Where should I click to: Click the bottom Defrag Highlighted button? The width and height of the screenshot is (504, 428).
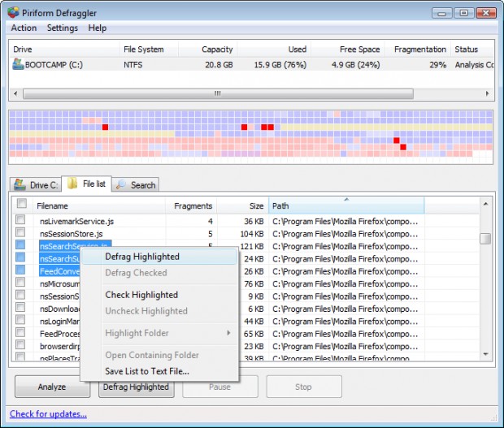click(x=137, y=389)
